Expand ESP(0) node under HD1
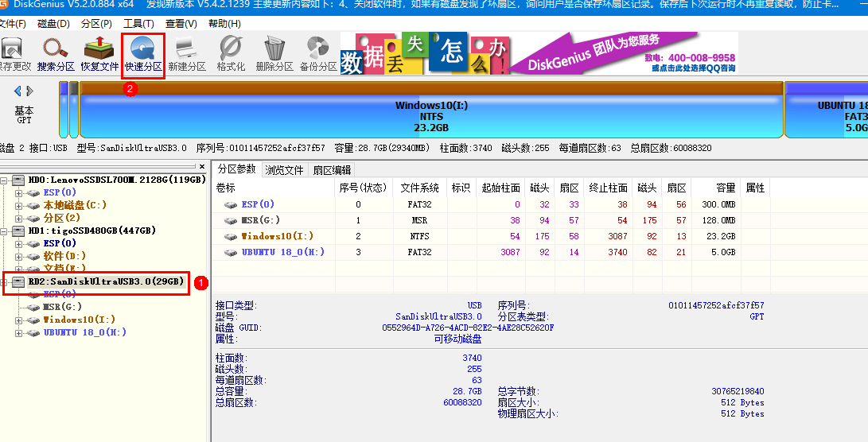The image size is (868, 442). click(x=18, y=244)
